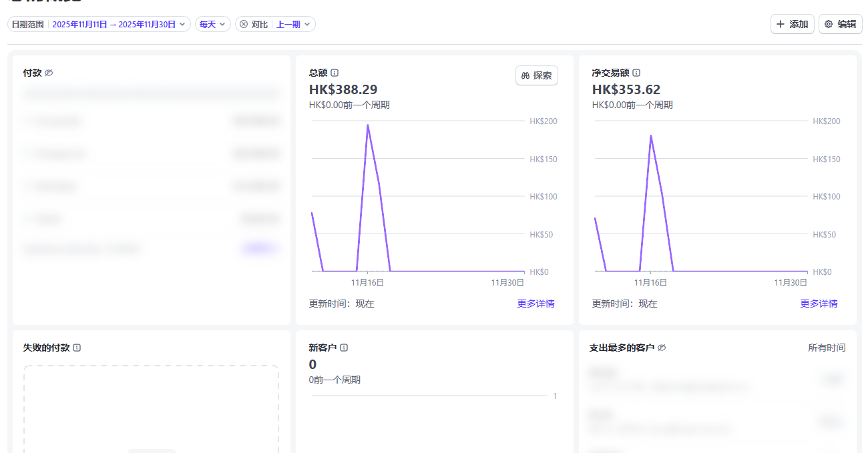Viewport: 868px width, 453px height.
Task: Click the binoculars icon in 探索 button
Action: [x=525, y=76]
